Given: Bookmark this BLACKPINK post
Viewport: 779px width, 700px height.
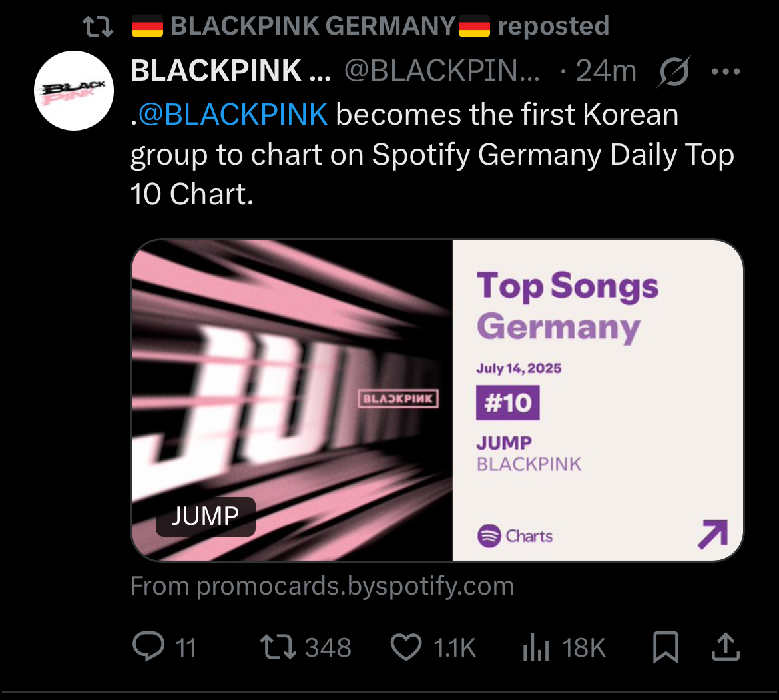Looking at the screenshot, I should [x=666, y=647].
